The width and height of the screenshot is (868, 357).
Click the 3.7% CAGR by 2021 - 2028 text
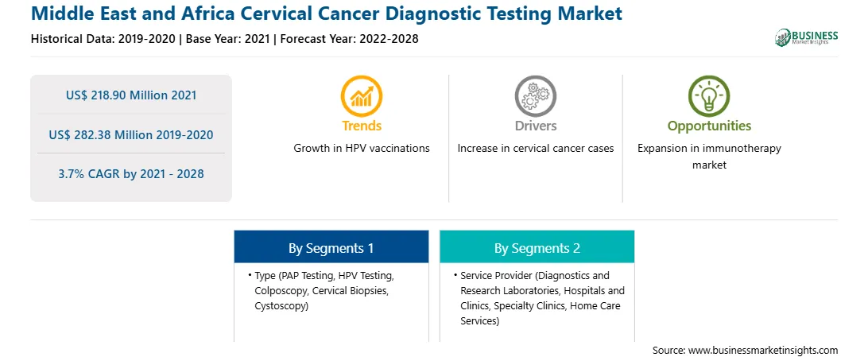[x=131, y=174]
